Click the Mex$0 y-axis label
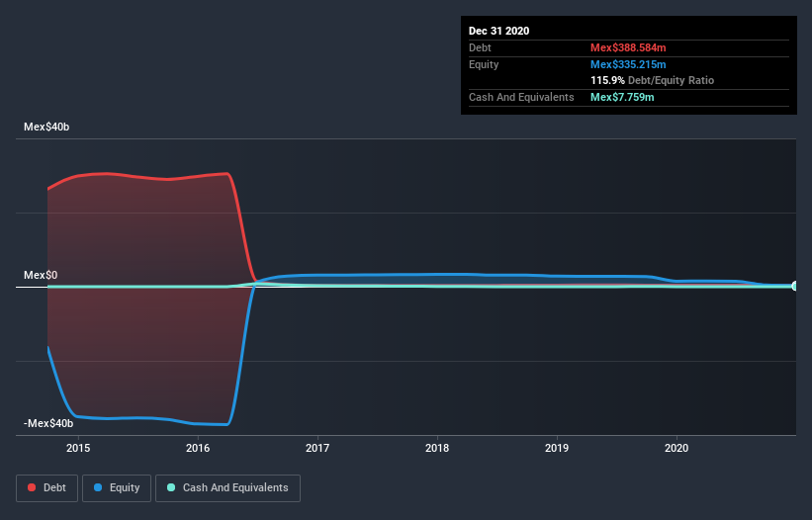Screen dimensions: 812x520 coord(41,275)
